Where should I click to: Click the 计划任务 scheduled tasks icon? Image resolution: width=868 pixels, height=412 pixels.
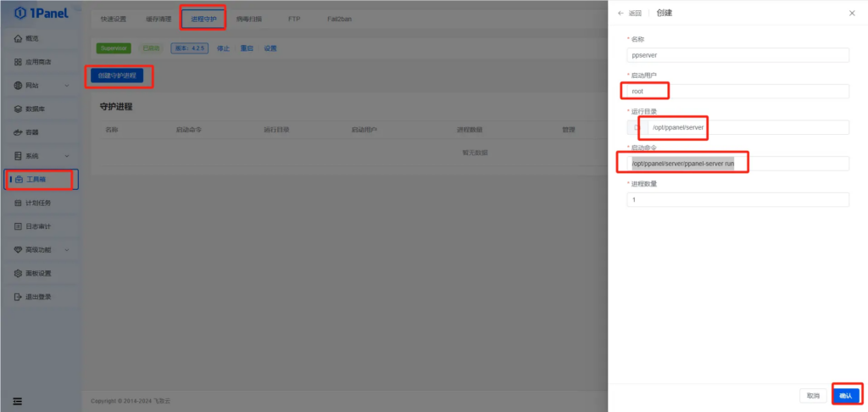[18, 203]
